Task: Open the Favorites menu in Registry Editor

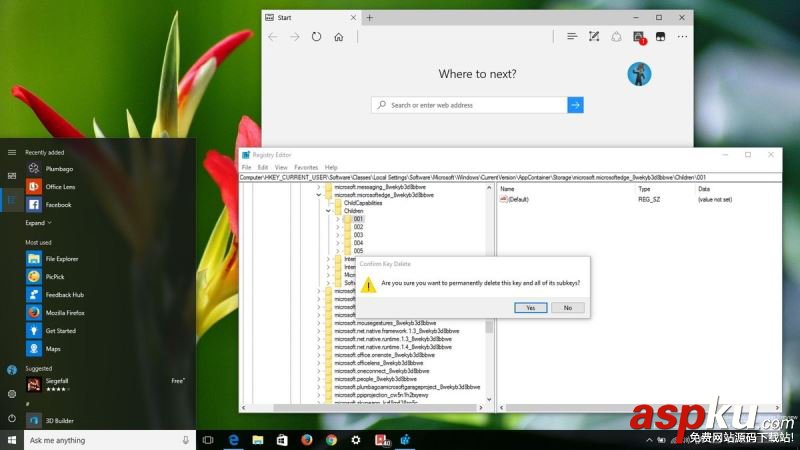Action: tap(306, 167)
